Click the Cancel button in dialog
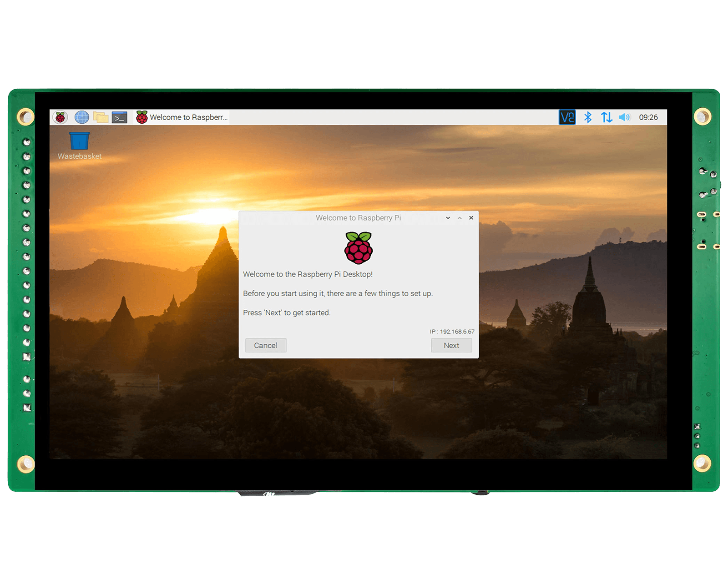The width and height of the screenshot is (728, 584). 266,345
